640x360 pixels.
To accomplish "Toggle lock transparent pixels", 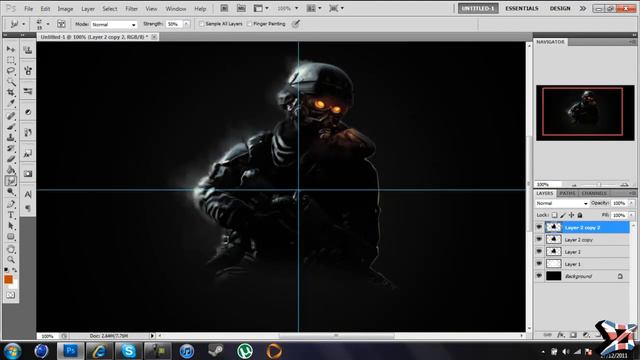I will [x=554, y=215].
